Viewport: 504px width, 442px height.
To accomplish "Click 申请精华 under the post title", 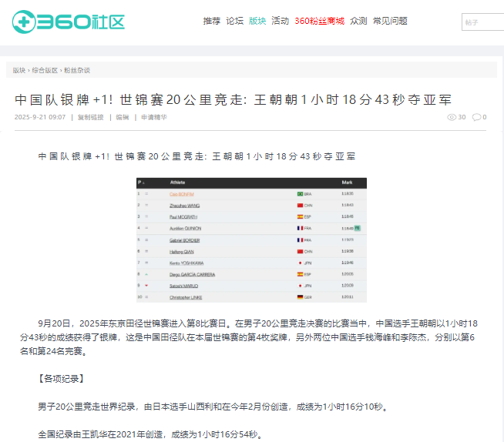I will [x=153, y=117].
